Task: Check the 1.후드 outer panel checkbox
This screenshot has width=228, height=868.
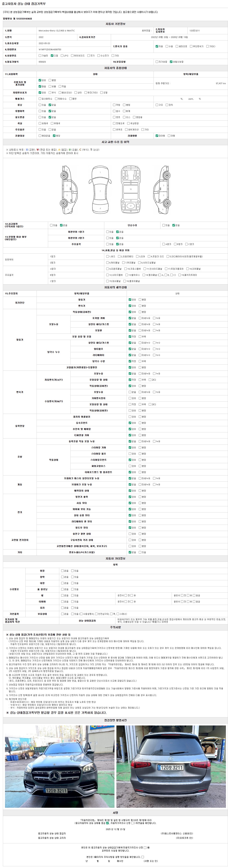Action: coord(107,256)
